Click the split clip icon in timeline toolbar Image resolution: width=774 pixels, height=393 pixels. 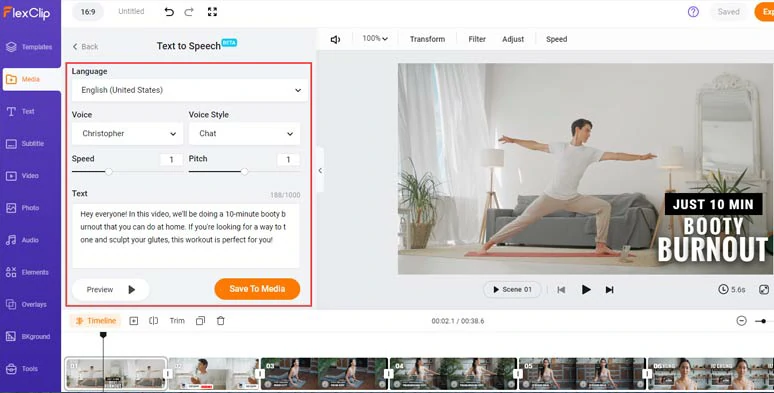point(154,321)
